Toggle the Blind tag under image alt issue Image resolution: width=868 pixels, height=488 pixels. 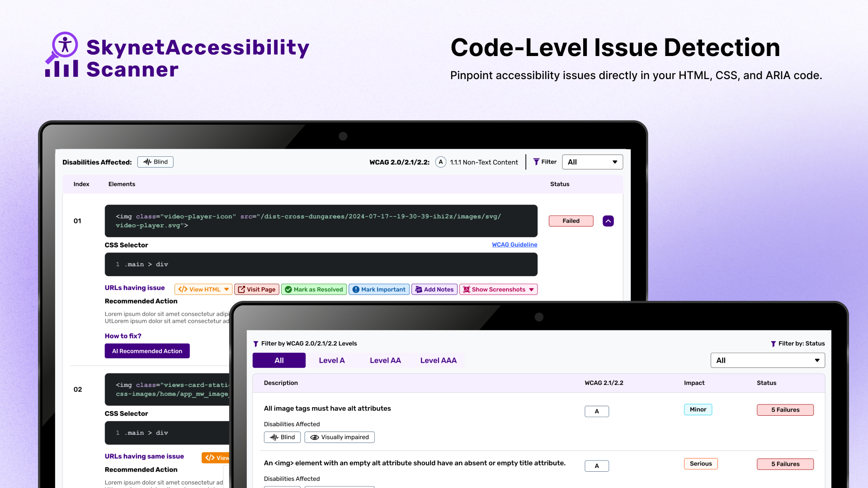[282, 437]
